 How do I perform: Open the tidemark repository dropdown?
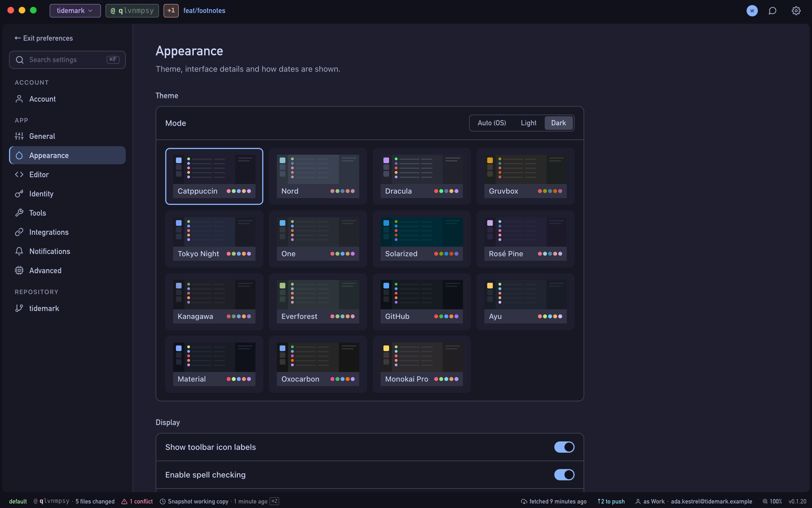coord(75,11)
